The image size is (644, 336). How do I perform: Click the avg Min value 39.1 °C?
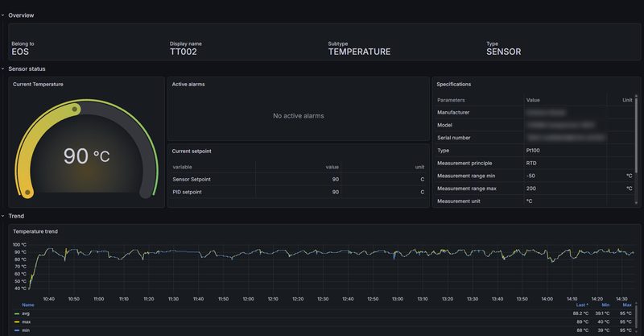click(602, 313)
